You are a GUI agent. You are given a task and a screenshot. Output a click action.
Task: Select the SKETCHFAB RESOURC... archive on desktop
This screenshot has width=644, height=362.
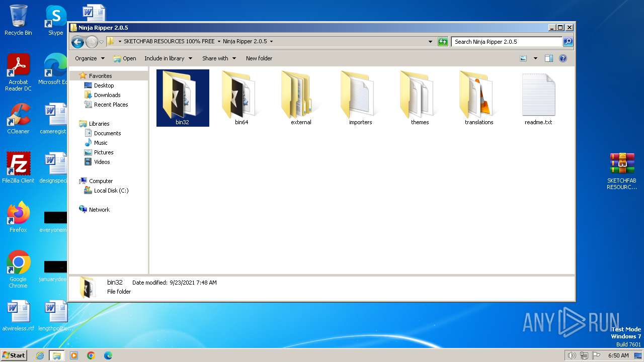(622, 171)
